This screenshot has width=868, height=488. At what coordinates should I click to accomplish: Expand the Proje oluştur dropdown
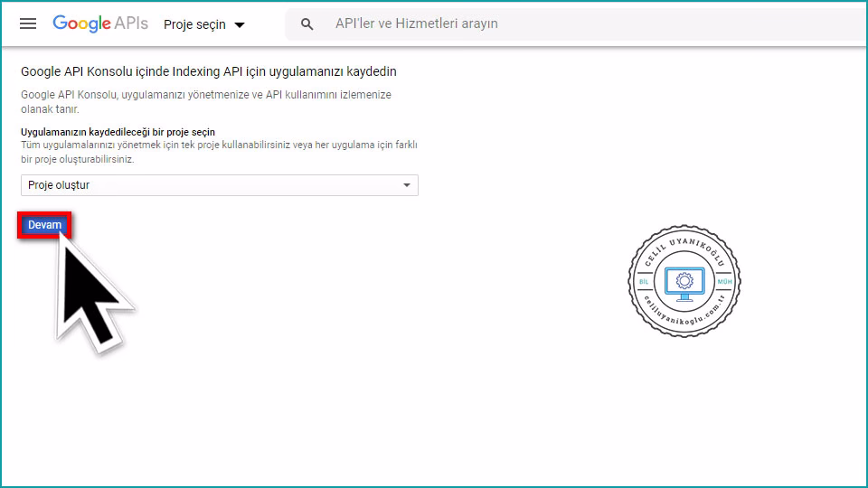220,185
